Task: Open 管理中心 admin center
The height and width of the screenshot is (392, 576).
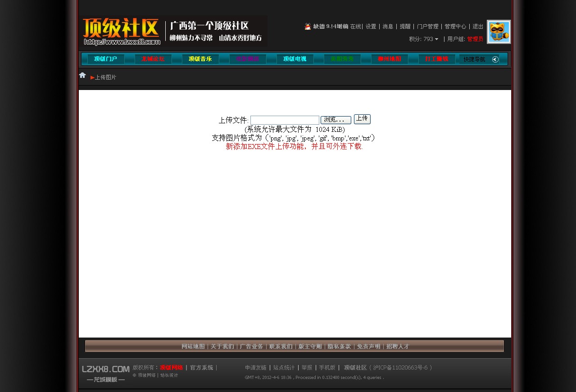Action: point(455,27)
